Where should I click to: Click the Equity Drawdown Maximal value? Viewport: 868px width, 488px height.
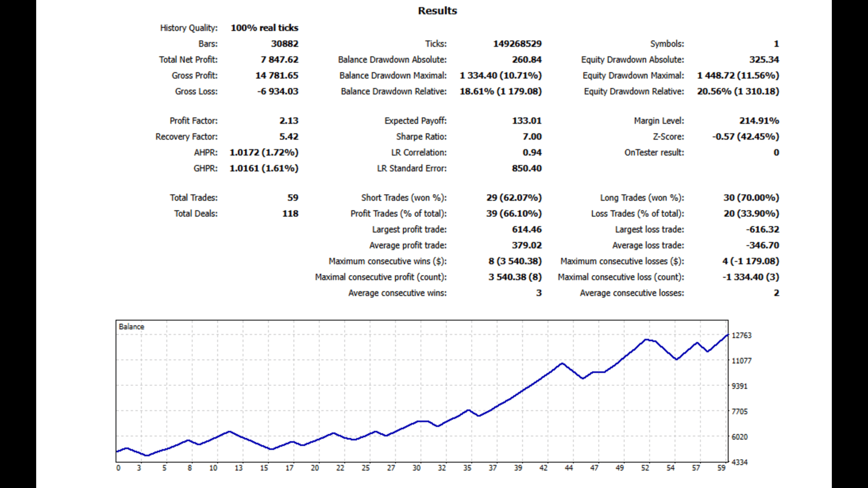(738, 75)
